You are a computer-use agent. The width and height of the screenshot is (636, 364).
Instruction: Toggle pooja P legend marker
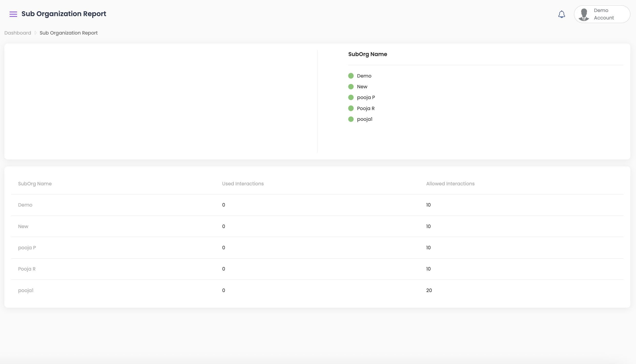pyautogui.click(x=351, y=98)
